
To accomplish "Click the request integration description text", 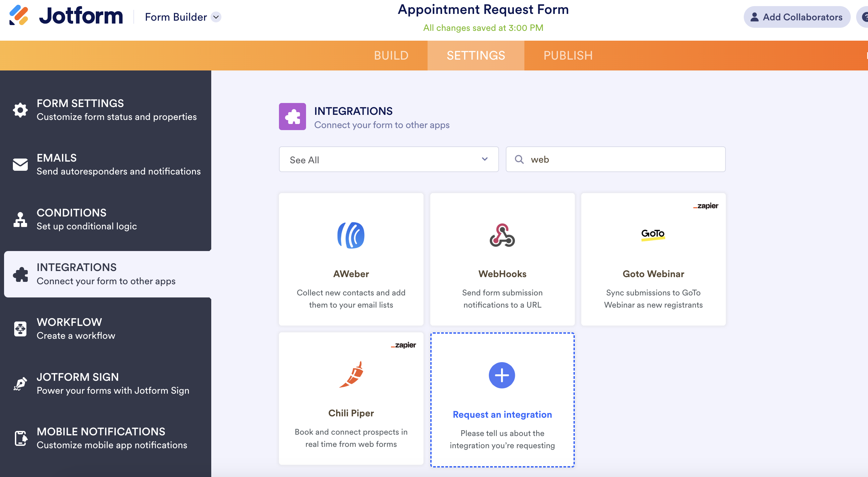I will tap(502, 439).
